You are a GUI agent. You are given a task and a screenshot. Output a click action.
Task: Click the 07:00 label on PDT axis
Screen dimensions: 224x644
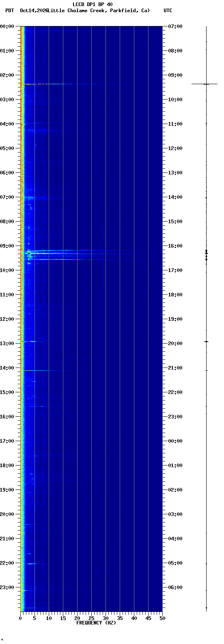click(x=7, y=197)
